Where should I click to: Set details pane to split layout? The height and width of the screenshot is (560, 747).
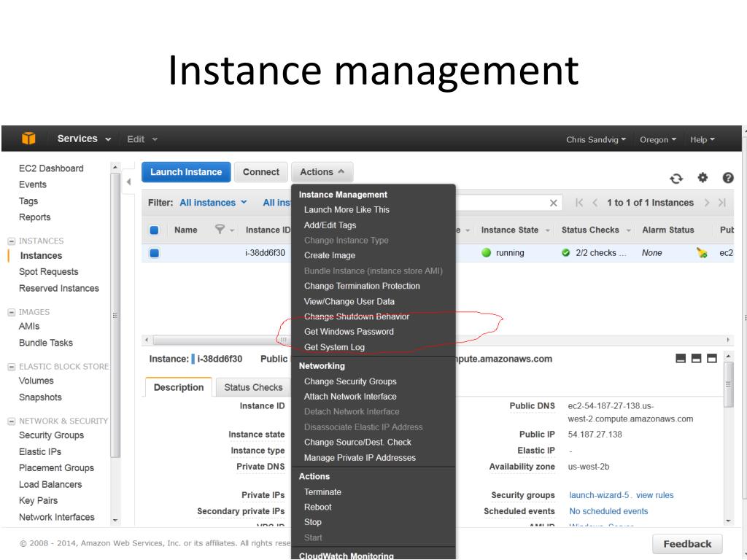click(696, 359)
